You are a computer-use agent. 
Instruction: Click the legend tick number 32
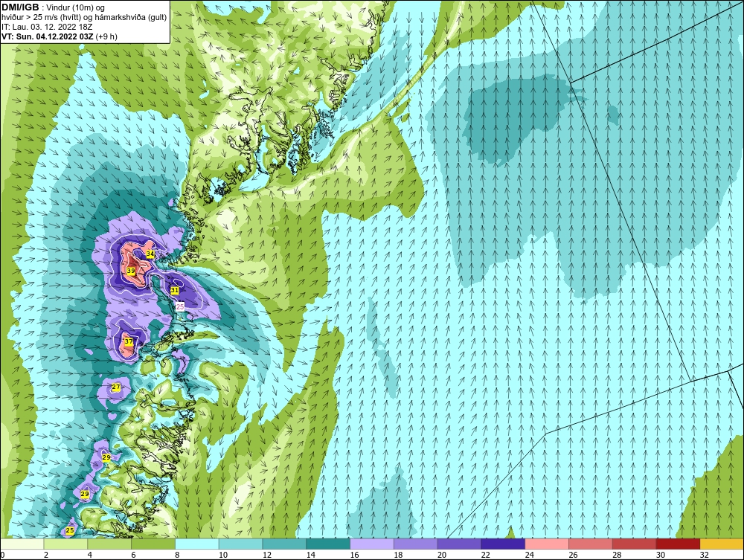[704, 555]
